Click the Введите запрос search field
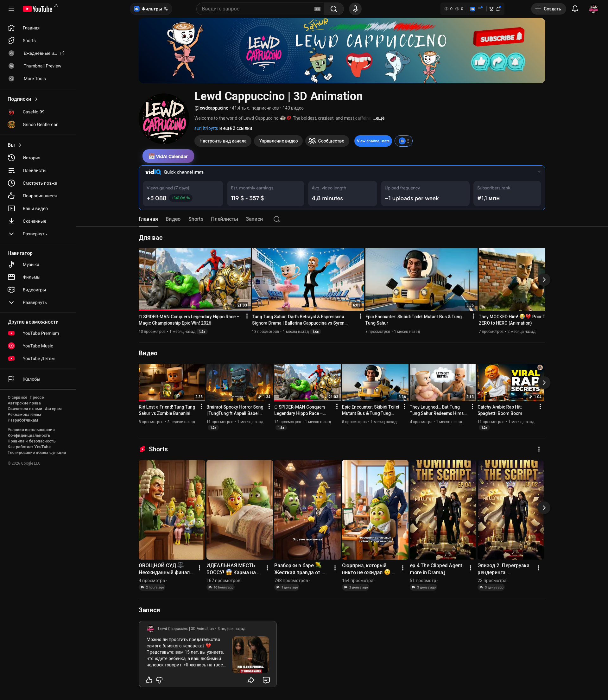608x700 pixels. point(255,9)
